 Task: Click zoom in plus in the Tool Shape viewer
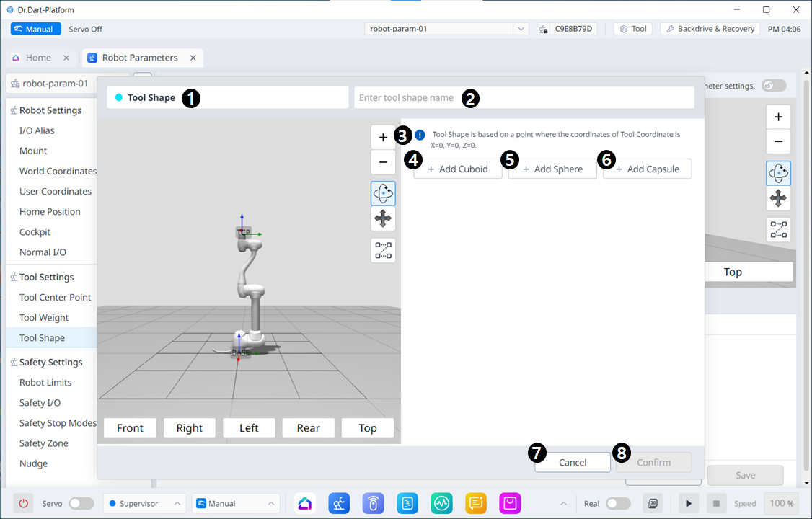pyautogui.click(x=383, y=138)
